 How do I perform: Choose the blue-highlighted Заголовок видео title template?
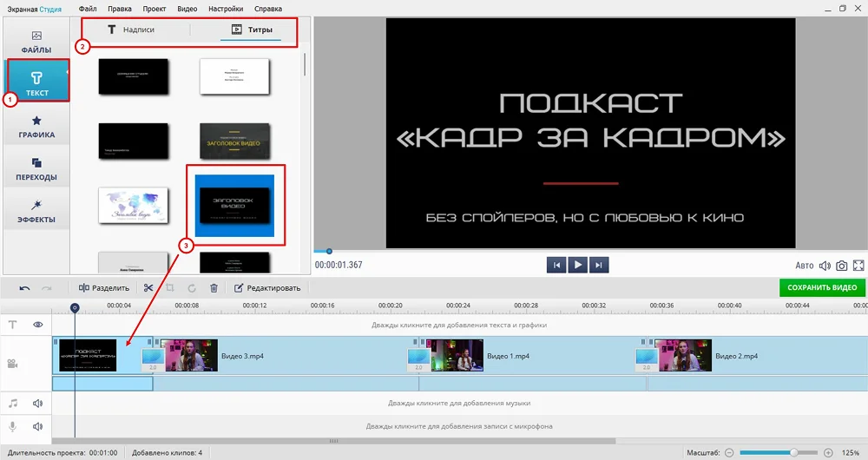(234, 206)
